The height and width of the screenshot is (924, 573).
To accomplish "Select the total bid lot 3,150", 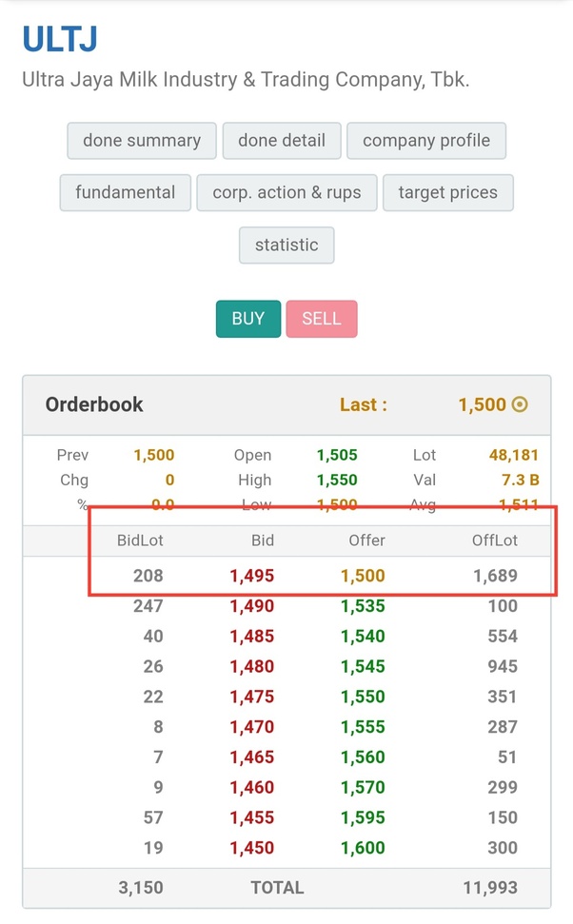I will tap(141, 887).
